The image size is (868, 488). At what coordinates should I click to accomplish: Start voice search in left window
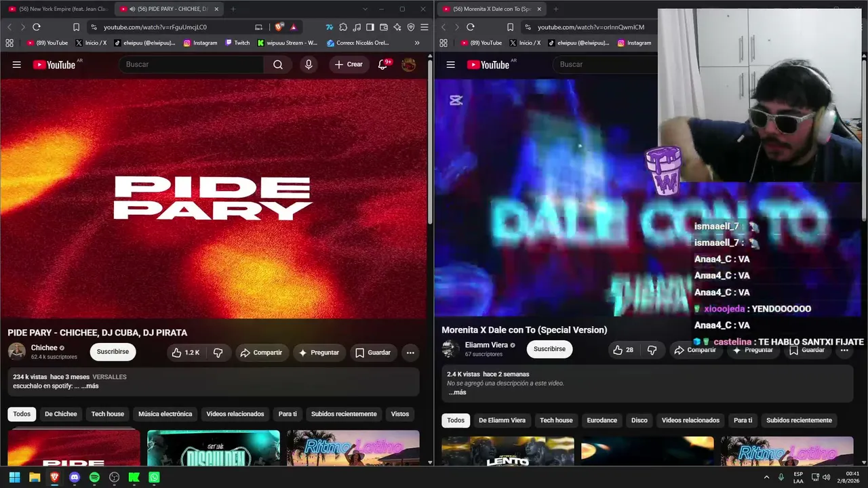pos(309,64)
